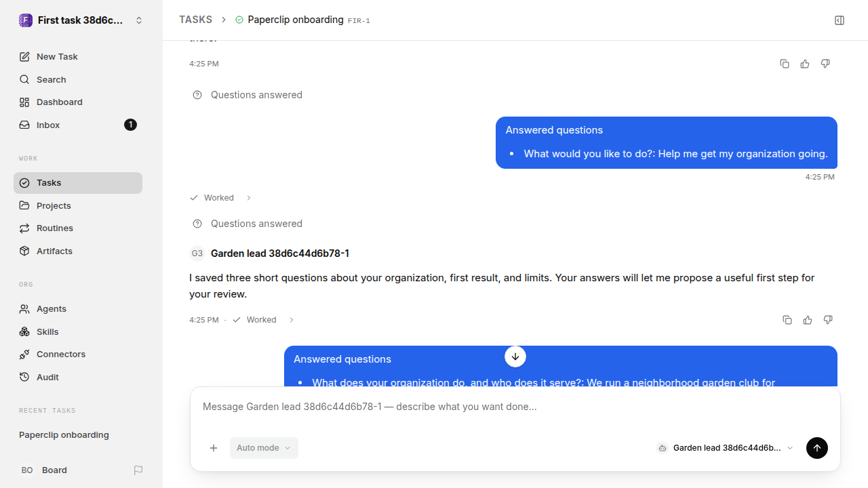The width and height of the screenshot is (868, 488).
Task: Give thumbs up to Garden lead message
Action: [x=808, y=320]
